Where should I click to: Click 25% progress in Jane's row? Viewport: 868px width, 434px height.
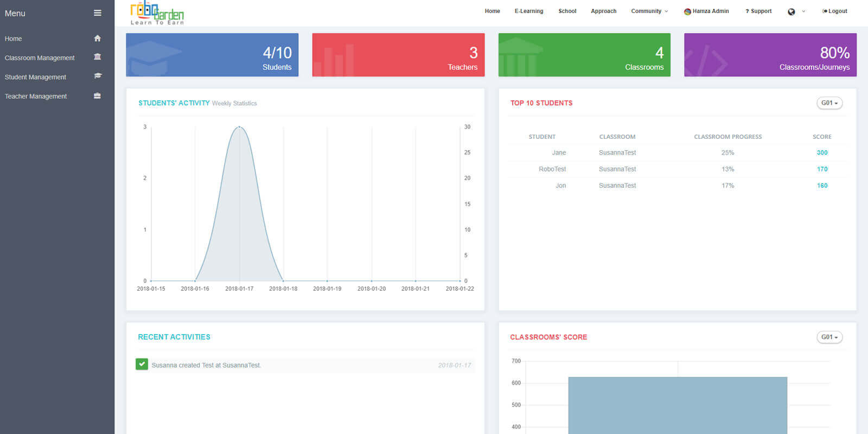727,153
